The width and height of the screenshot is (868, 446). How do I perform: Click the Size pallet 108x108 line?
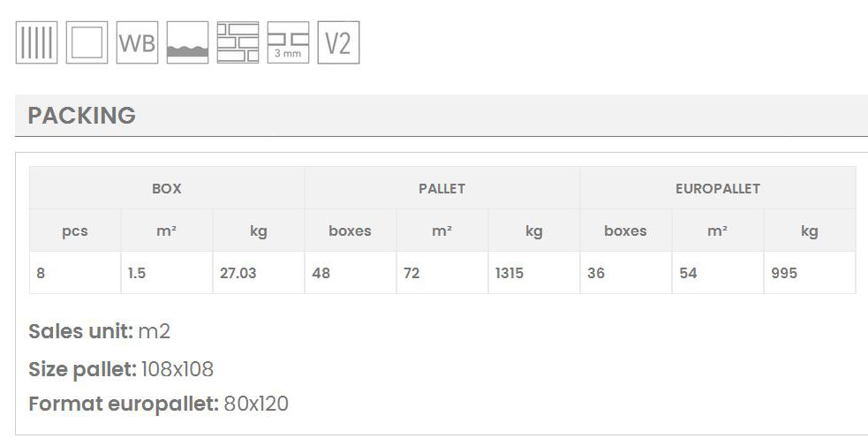click(x=121, y=368)
